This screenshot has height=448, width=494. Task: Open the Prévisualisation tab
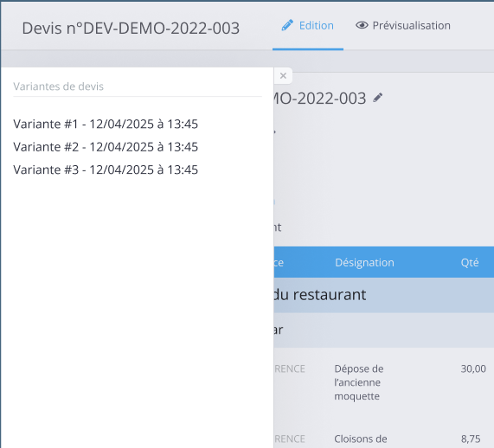403,26
